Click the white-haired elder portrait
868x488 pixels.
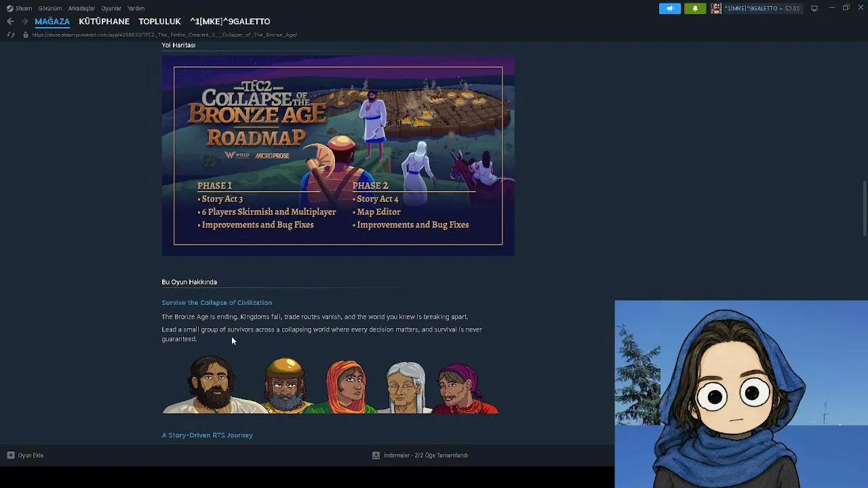click(x=406, y=387)
